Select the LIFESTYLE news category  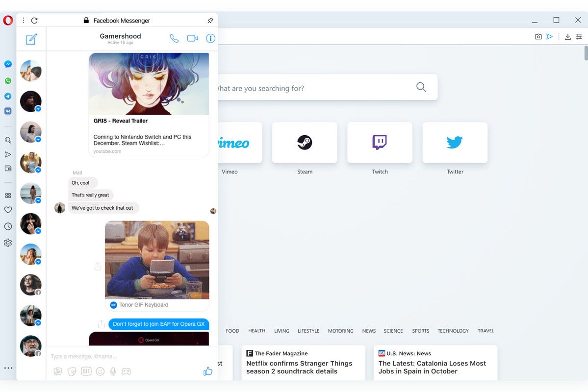coord(308,331)
